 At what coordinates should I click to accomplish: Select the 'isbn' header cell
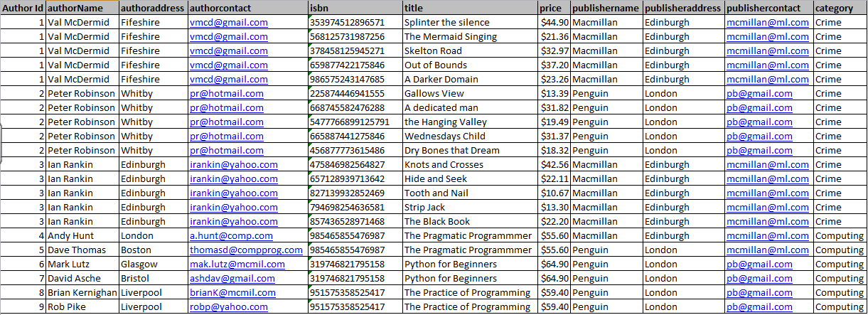[x=355, y=8]
